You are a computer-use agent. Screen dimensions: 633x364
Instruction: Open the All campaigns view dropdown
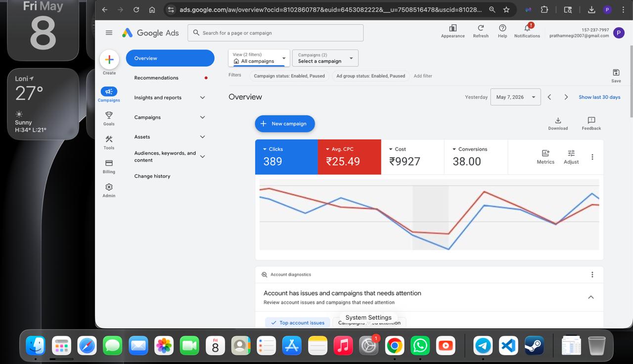259,58
